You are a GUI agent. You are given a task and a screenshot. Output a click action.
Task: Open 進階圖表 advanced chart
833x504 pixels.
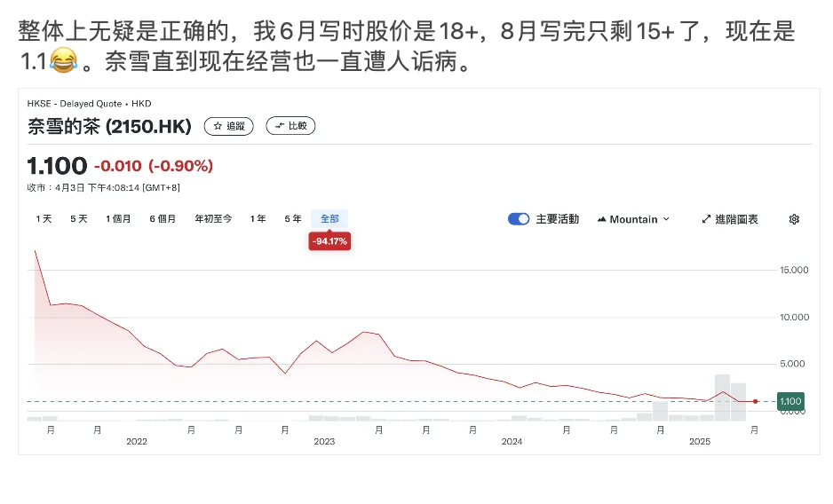(730, 219)
